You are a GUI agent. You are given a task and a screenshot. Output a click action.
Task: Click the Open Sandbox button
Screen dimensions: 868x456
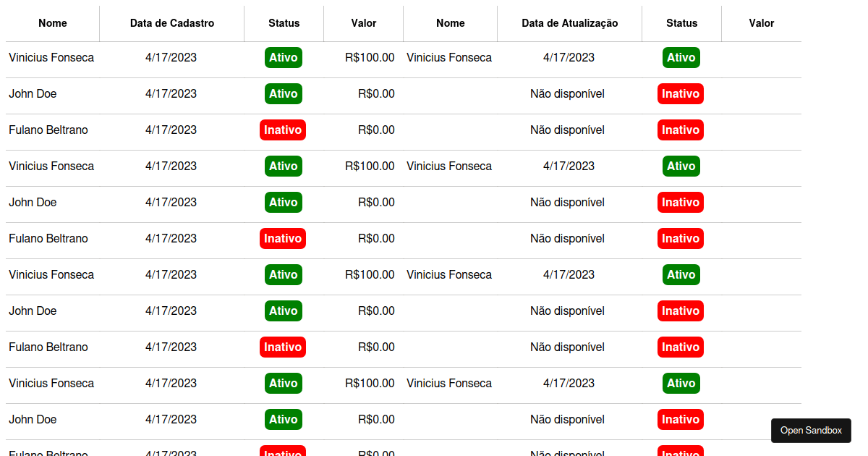pos(811,430)
